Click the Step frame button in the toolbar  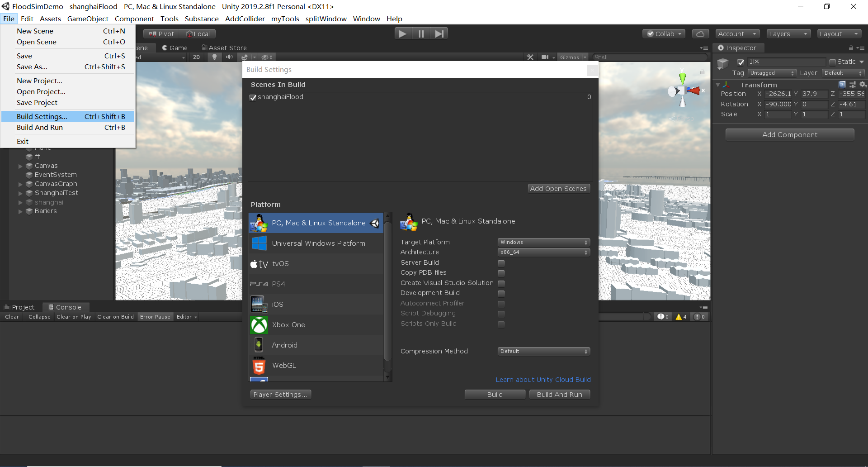pyautogui.click(x=439, y=33)
